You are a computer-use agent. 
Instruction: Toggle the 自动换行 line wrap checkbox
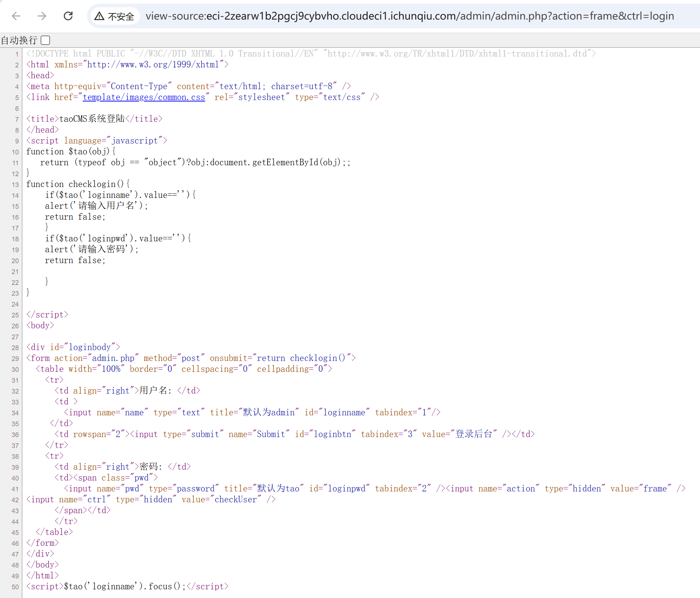pos(45,40)
